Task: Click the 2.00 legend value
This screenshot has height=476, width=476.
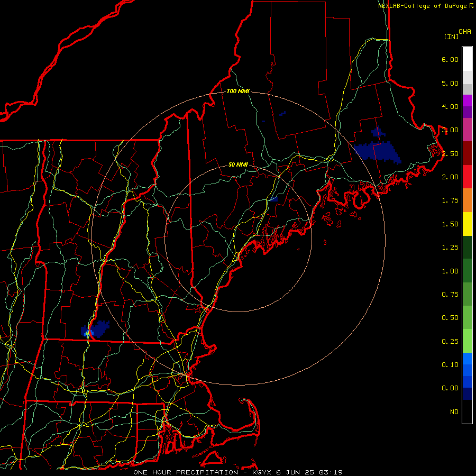Action: (x=450, y=177)
